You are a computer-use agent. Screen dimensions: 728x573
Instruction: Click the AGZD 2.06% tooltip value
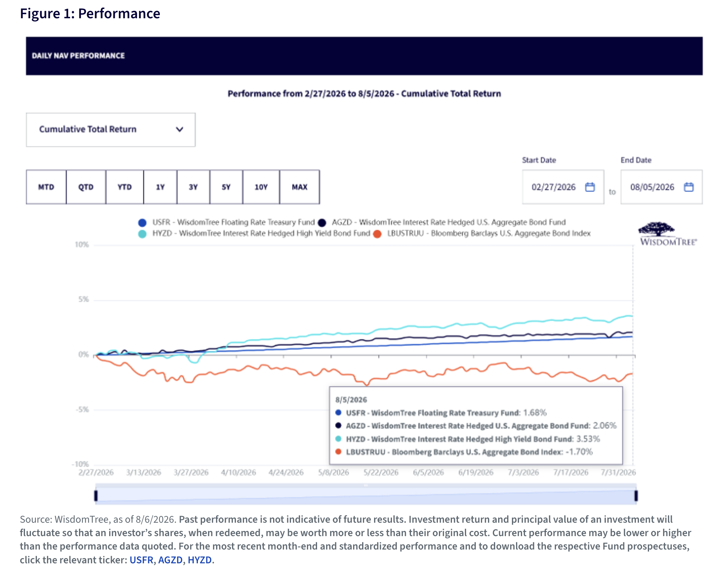[x=605, y=426]
